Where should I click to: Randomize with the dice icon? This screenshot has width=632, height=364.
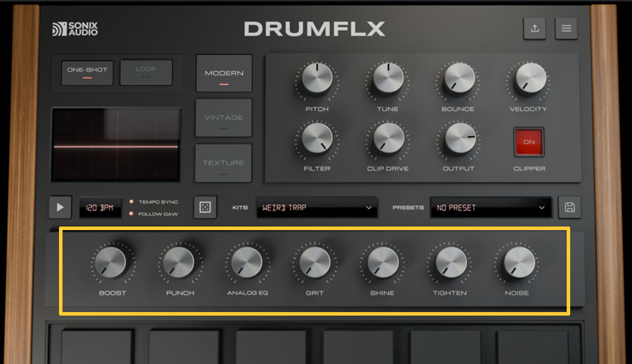click(205, 208)
